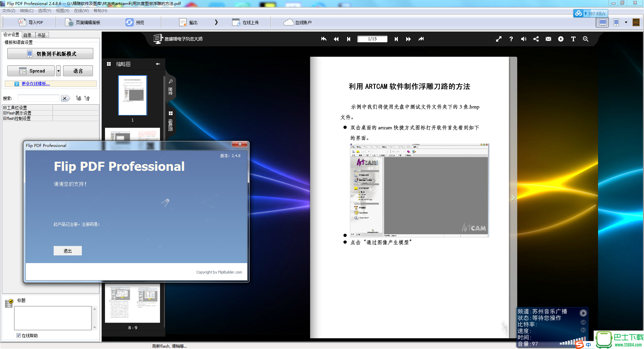This screenshot has width=644, height=349.
Task: Open the 更多在线模板... link
Action: click(36, 84)
